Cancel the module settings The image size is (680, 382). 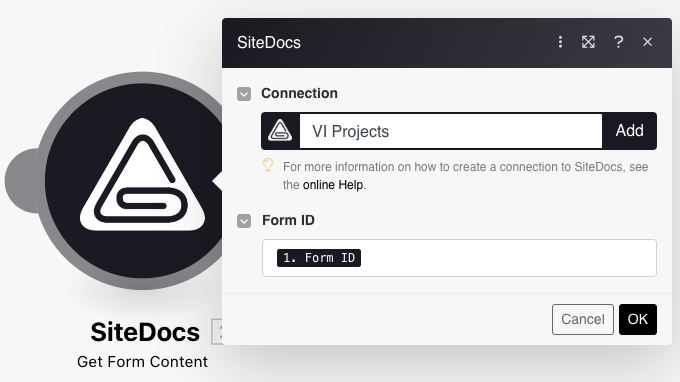point(582,320)
